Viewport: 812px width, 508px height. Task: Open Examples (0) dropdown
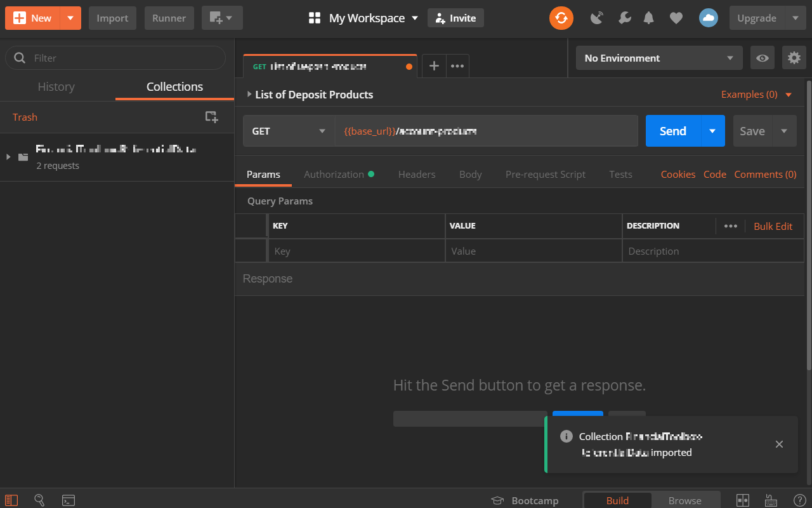(x=757, y=95)
